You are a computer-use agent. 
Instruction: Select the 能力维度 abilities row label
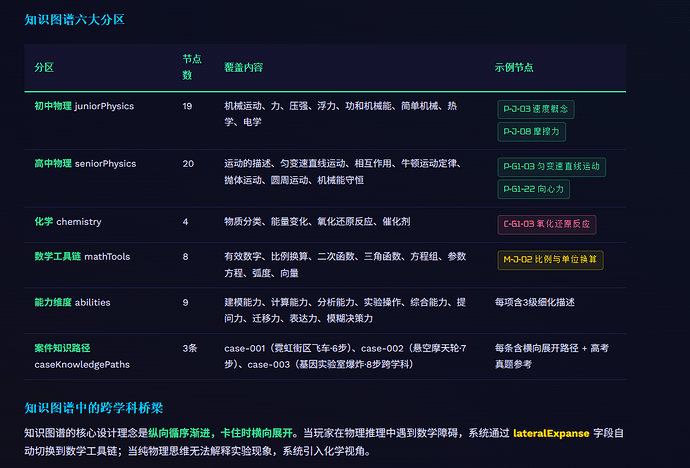point(73,302)
